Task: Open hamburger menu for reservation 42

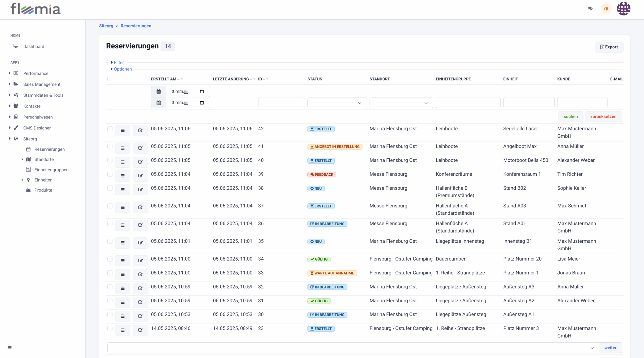Action: [x=123, y=130]
